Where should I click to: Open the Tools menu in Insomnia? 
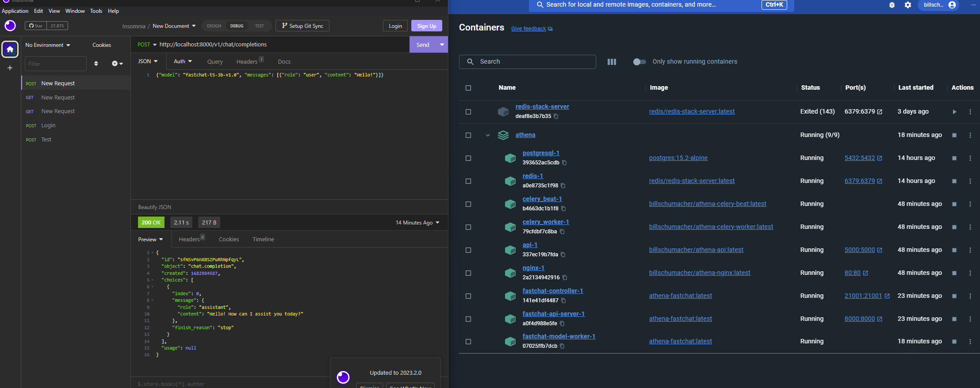(96, 11)
